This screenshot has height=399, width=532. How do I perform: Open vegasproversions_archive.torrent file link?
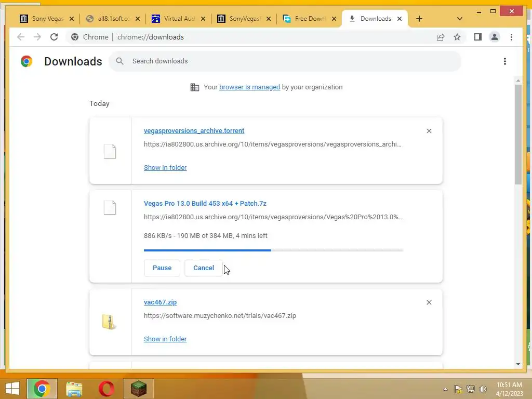[194, 130]
